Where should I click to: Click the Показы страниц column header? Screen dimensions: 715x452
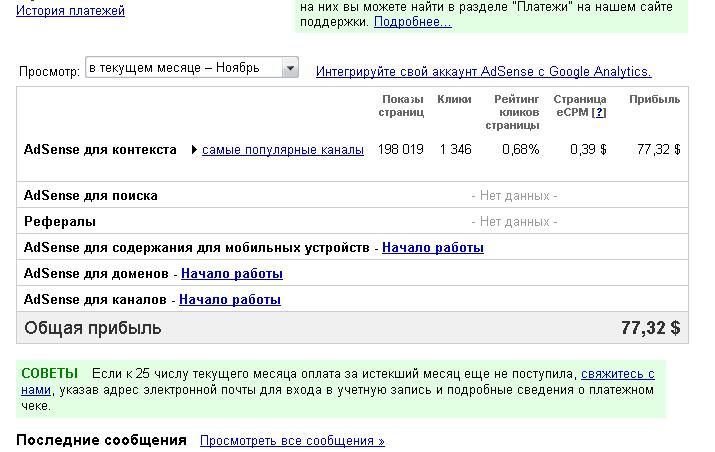tap(401, 106)
